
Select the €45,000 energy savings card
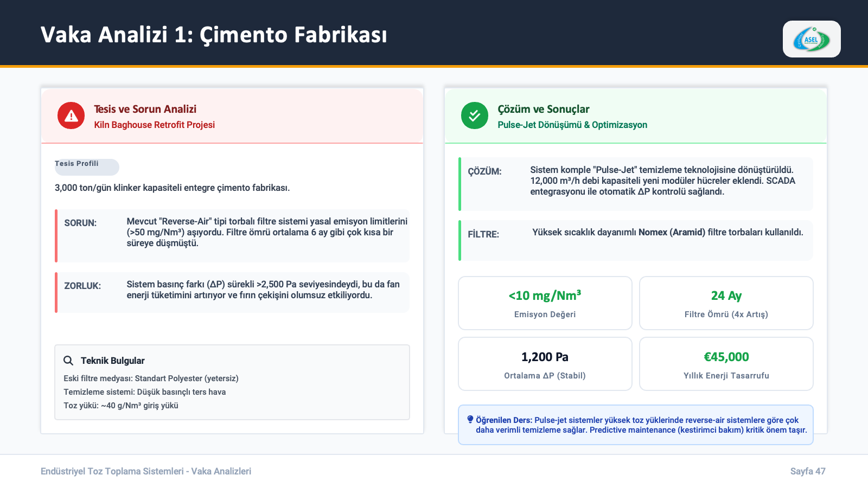726,364
